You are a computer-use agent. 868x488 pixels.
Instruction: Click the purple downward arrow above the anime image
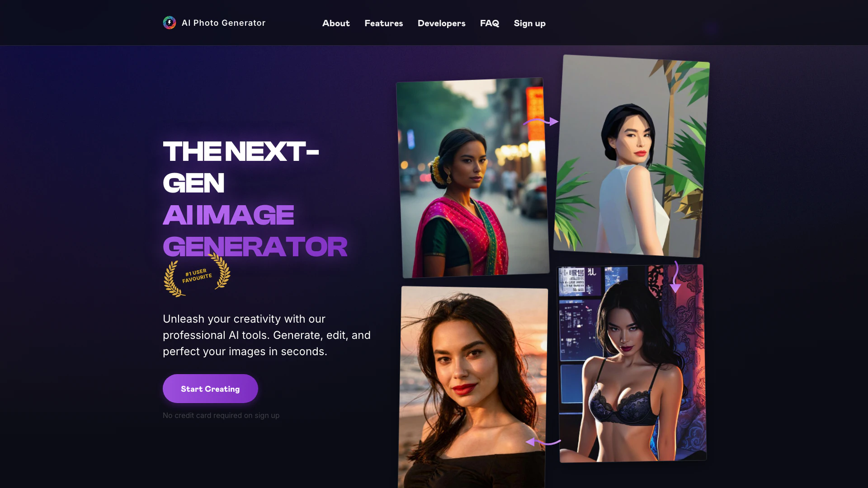(x=675, y=277)
